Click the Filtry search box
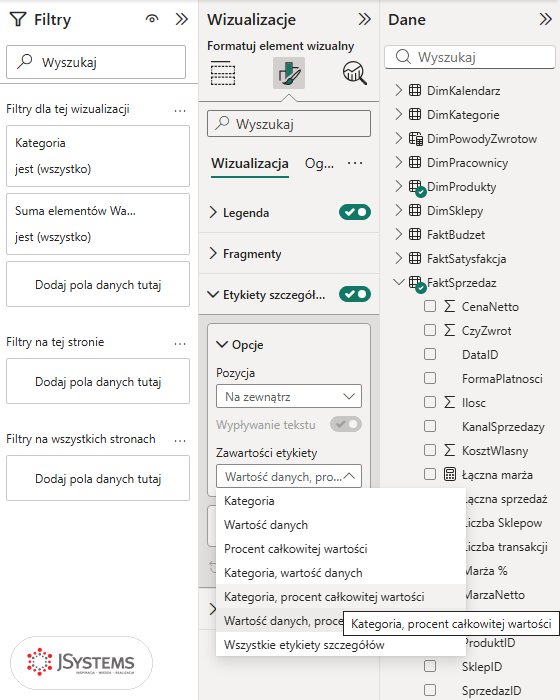The width and height of the screenshot is (560, 700). (x=96, y=62)
